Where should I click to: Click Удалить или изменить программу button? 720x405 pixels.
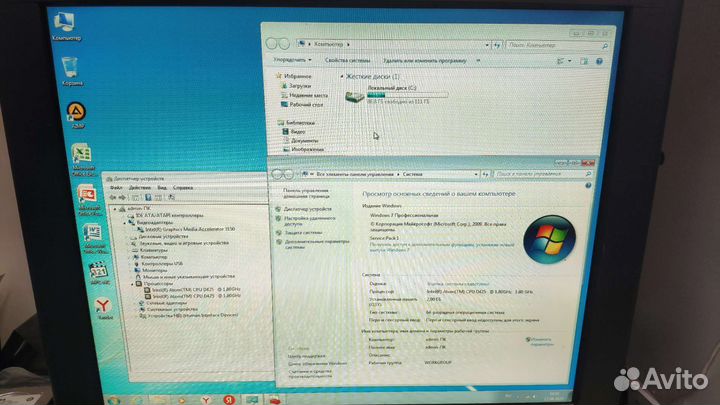pyautogui.click(x=424, y=61)
